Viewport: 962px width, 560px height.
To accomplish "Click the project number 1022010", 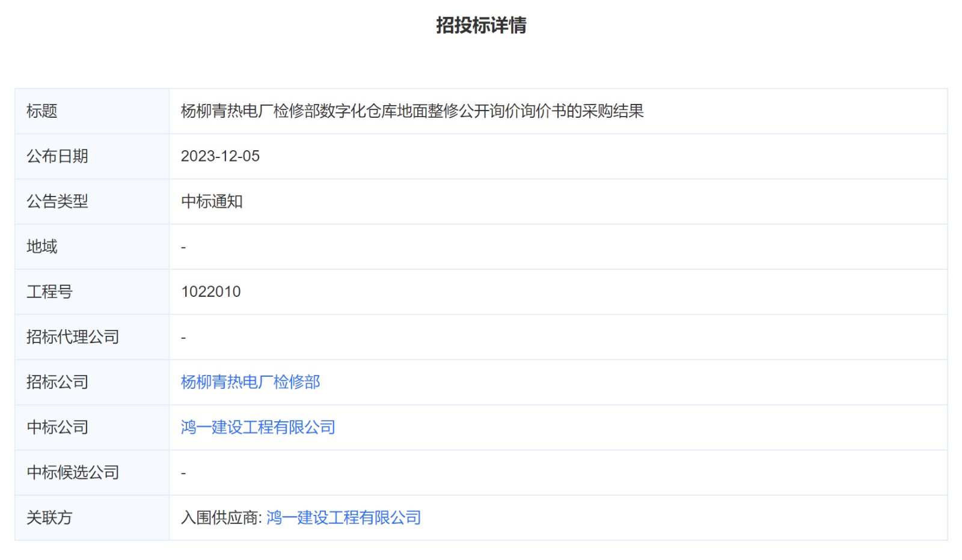I will pos(210,292).
